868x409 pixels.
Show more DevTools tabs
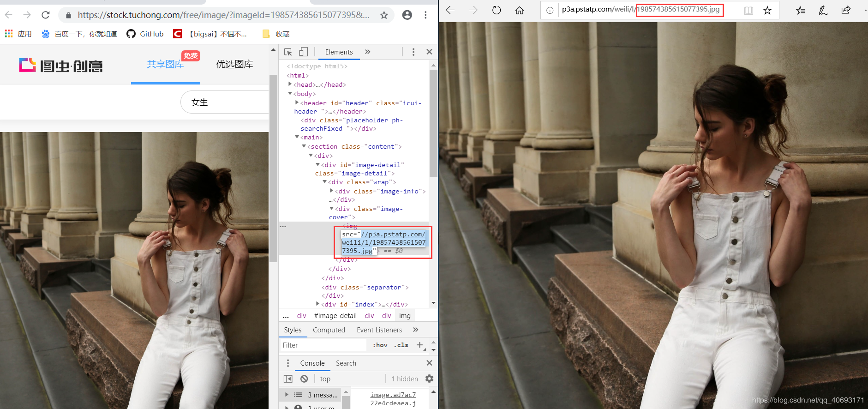point(368,52)
